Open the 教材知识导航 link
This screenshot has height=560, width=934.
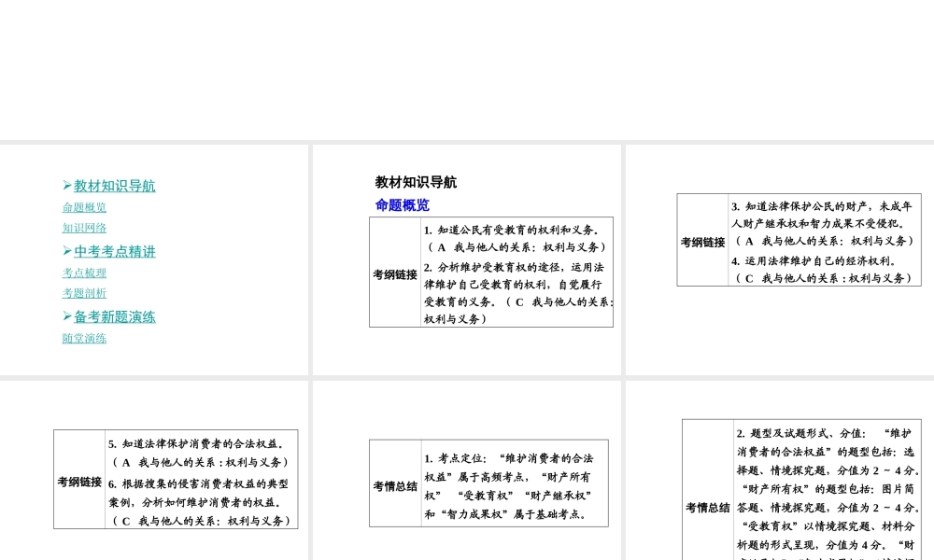[114, 186]
